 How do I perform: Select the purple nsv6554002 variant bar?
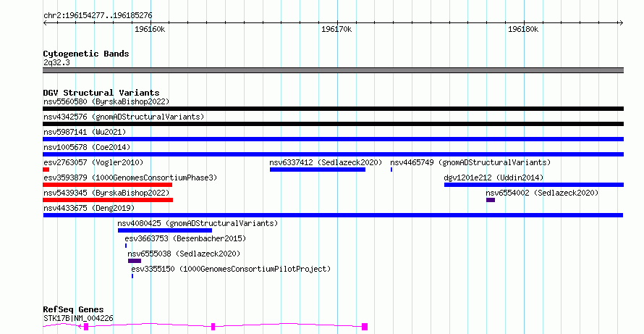point(491,200)
